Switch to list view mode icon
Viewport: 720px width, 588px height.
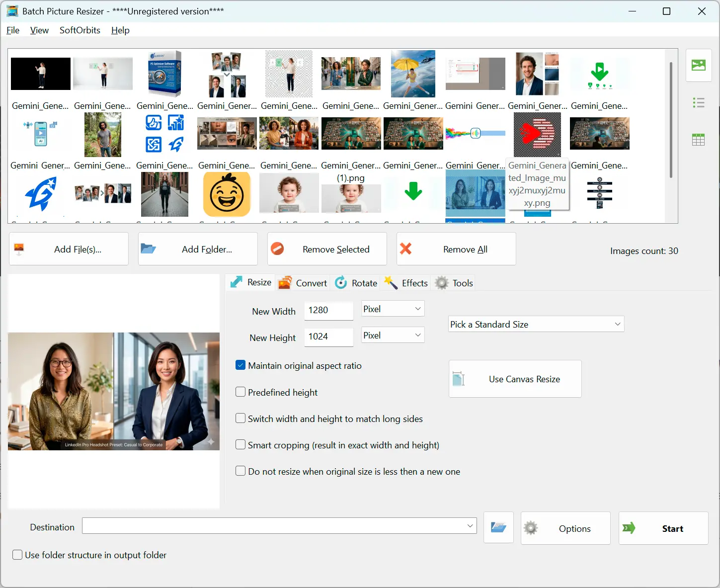pyautogui.click(x=698, y=103)
